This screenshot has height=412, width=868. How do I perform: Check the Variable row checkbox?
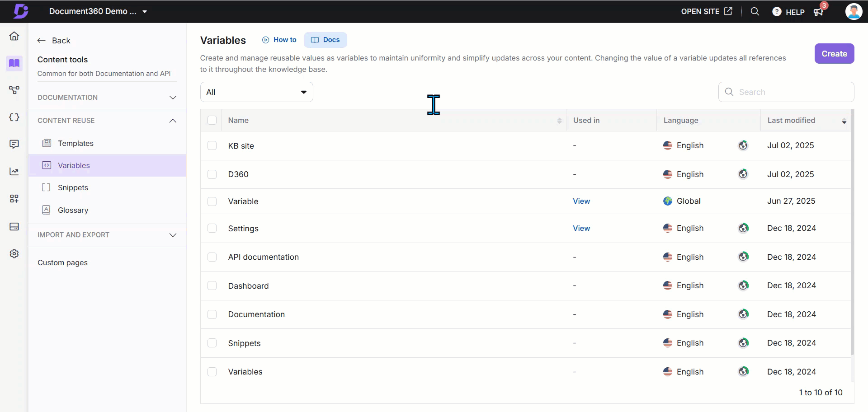(x=212, y=201)
